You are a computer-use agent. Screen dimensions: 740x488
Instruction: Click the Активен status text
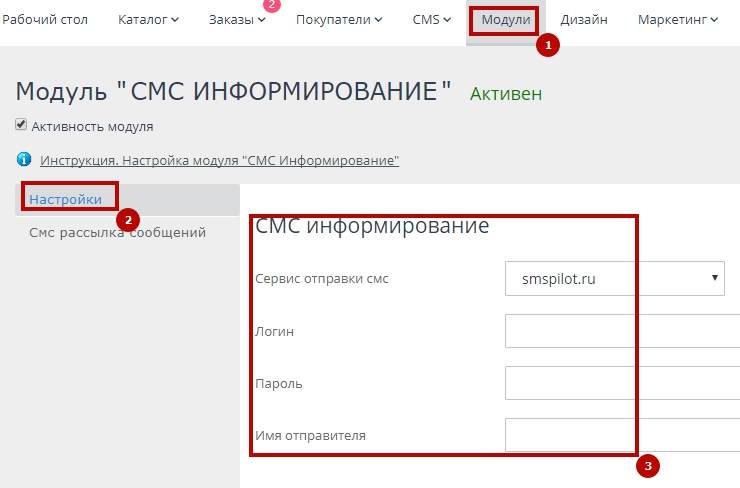(x=506, y=93)
